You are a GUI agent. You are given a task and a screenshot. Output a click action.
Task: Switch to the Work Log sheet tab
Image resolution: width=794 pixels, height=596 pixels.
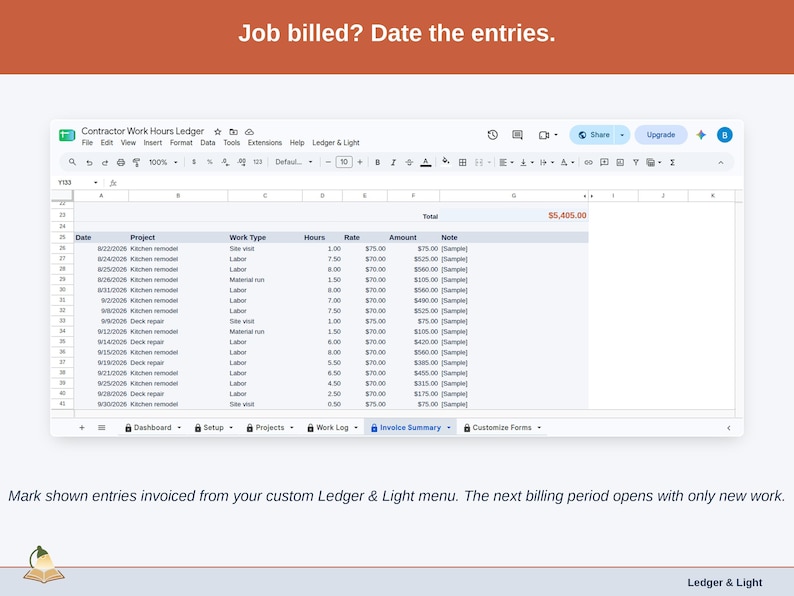coord(332,427)
